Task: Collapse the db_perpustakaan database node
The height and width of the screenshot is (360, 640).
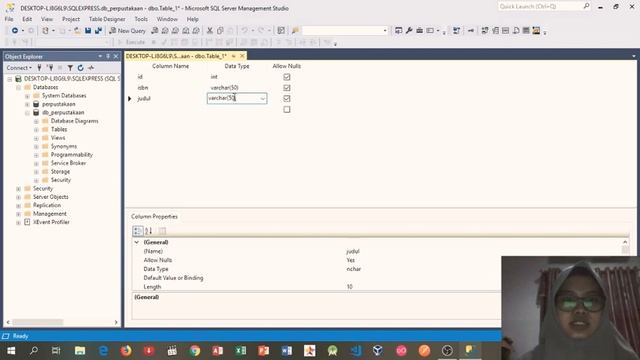Action: pos(27,113)
